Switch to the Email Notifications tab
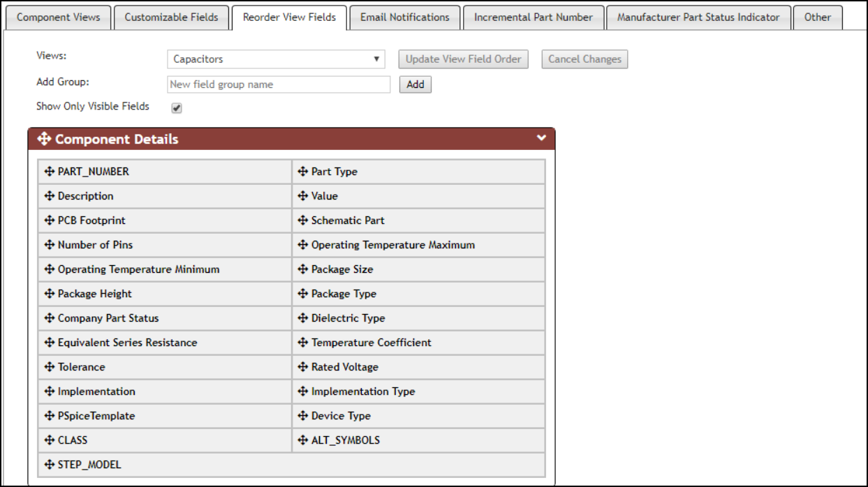The width and height of the screenshot is (868, 487). tap(404, 17)
